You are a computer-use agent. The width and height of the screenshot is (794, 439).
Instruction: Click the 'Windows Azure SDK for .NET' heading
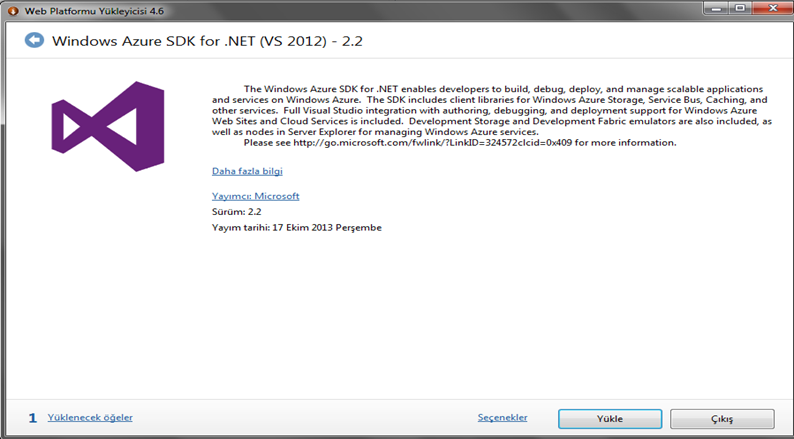click(x=208, y=41)
